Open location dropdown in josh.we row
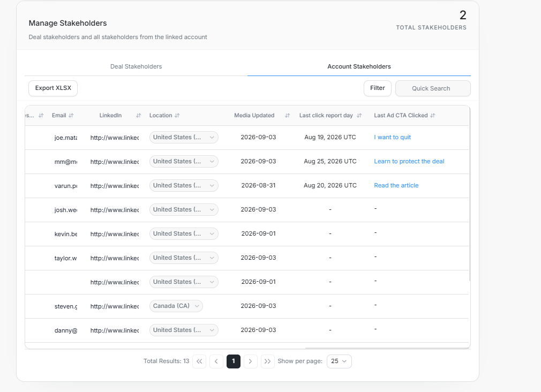The width and height of the screenshot is (541, 392). tap(184, 210)
